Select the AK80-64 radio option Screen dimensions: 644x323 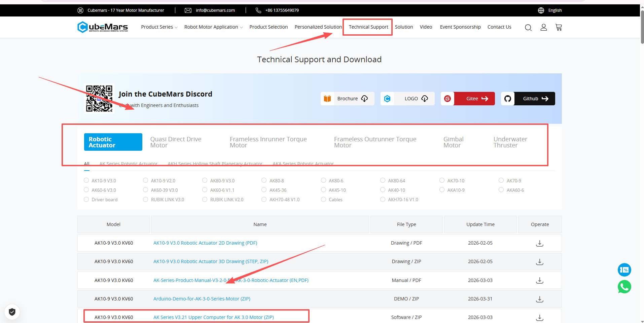383,180
